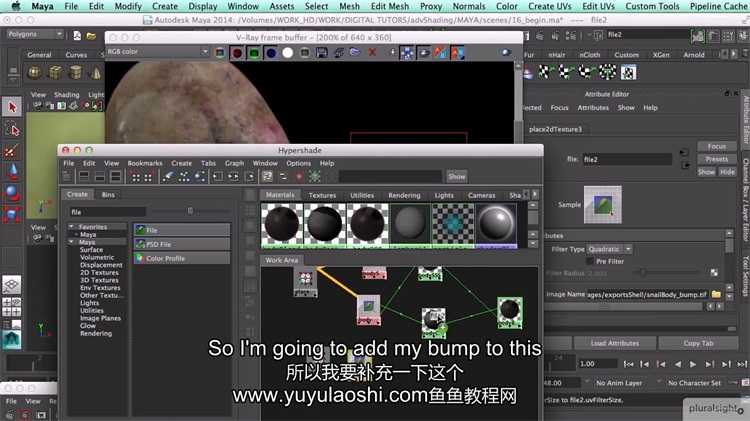Open the Edit Mesh menu
This screenshot has width=750, height=421.
coord(390,6)
